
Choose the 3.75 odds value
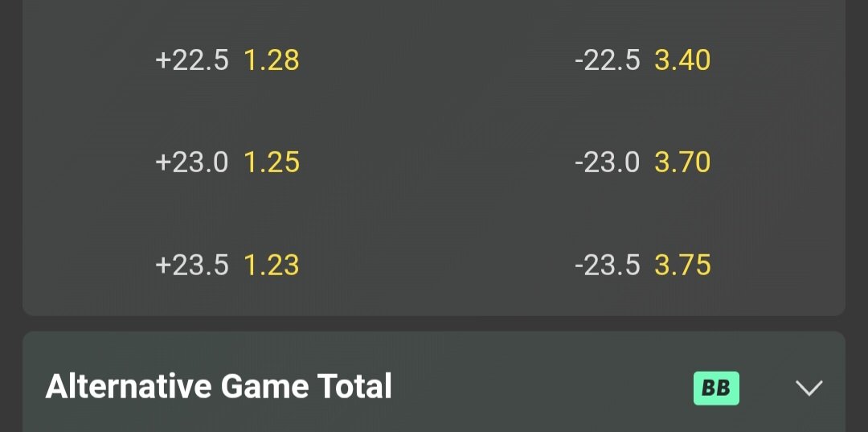[x=682, y=265]
